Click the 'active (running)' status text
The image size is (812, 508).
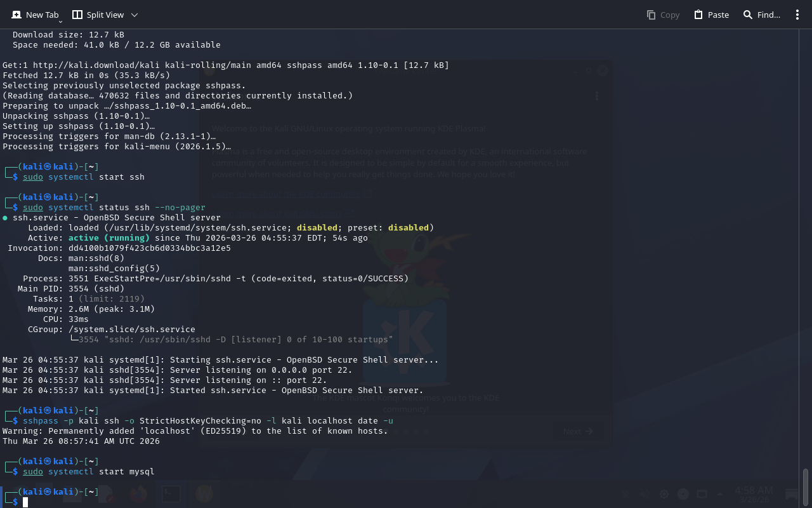coord(109,238)
